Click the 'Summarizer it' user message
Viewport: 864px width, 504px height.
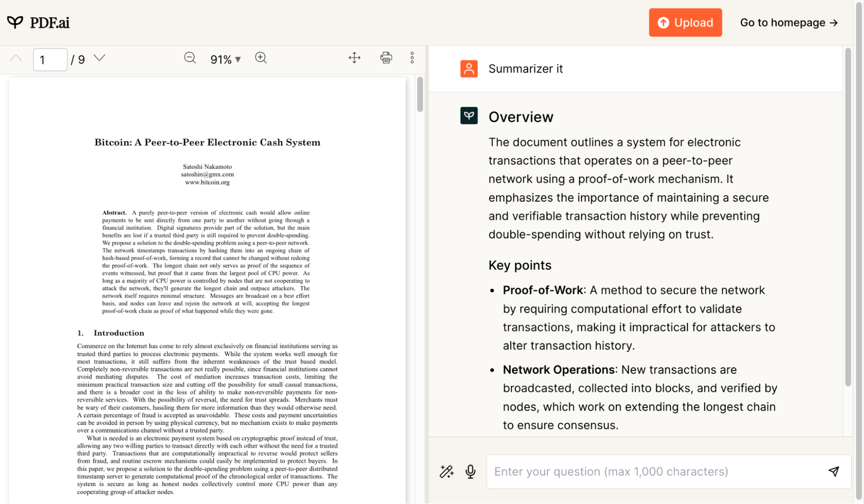(x=526, y=69)
